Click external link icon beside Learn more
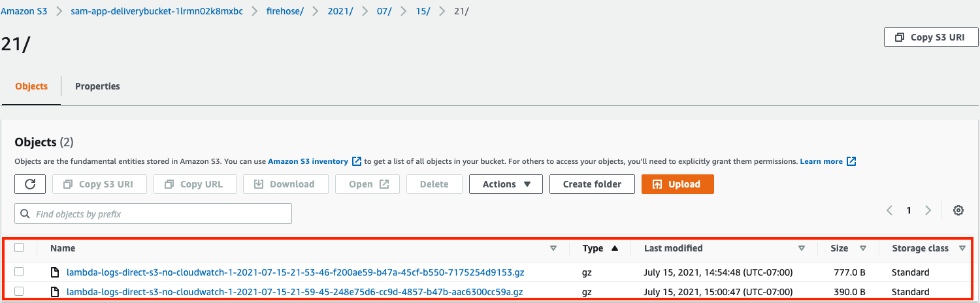980x303 pixels. (x=851, y=161)
